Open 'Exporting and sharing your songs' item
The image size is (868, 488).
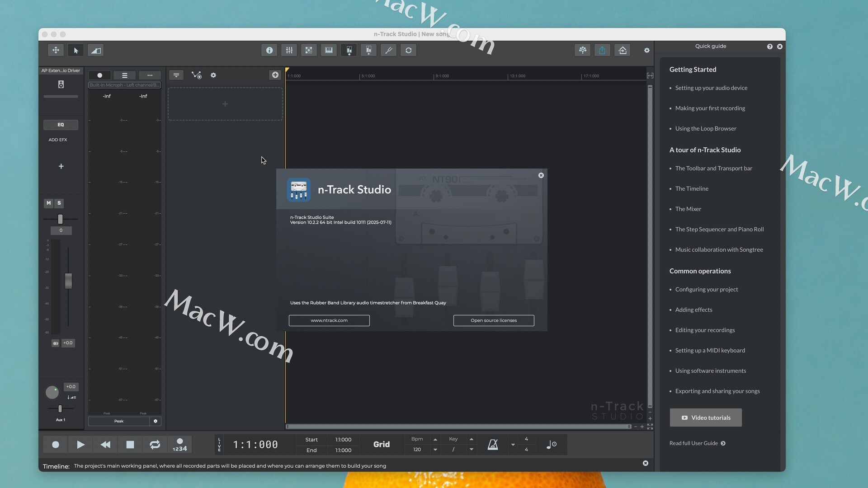pyautogui.click(x=717, y=391)
